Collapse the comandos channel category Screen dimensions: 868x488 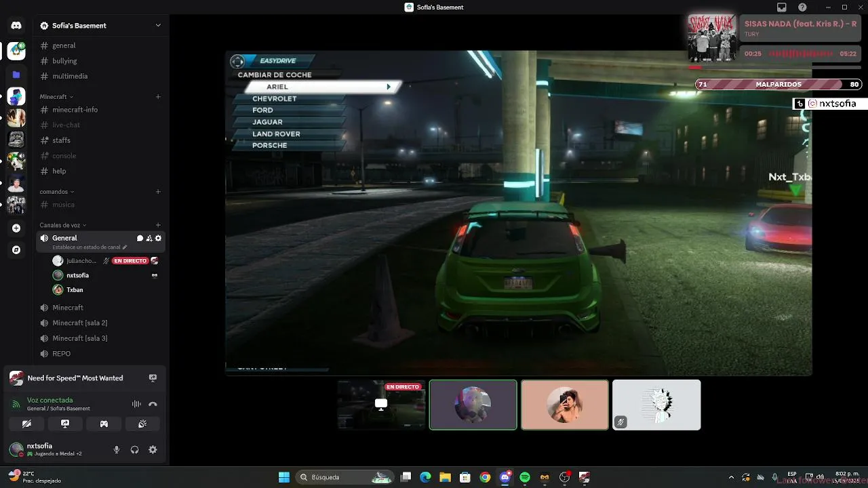57,192
